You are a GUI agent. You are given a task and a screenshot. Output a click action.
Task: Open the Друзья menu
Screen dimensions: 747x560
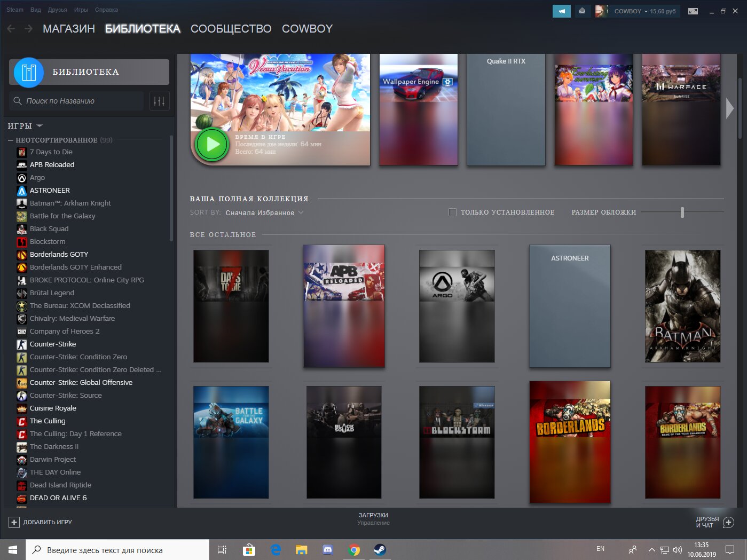click(x=57, y=10)
